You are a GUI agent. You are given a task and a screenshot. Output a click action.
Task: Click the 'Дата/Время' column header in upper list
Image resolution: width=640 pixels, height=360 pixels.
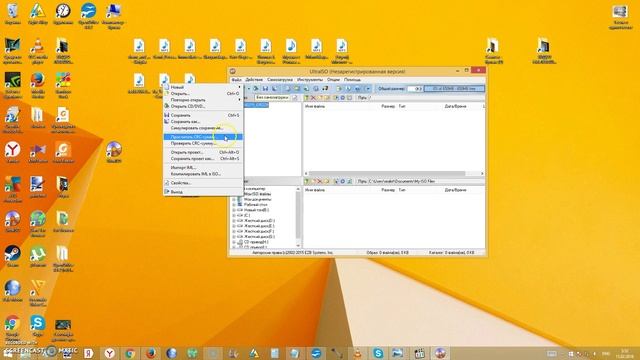pos(455,107)
